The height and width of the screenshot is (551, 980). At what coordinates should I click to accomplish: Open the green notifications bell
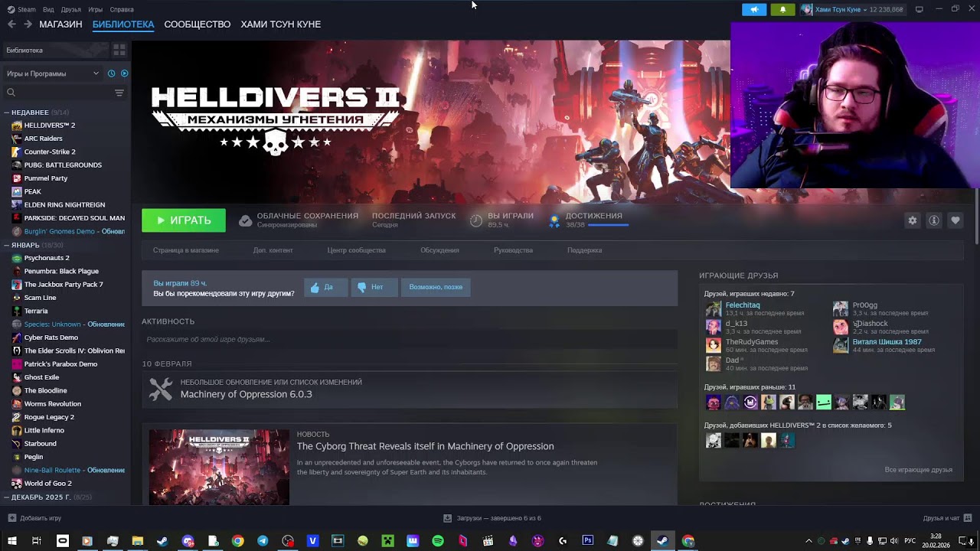(x=782, y=9)
